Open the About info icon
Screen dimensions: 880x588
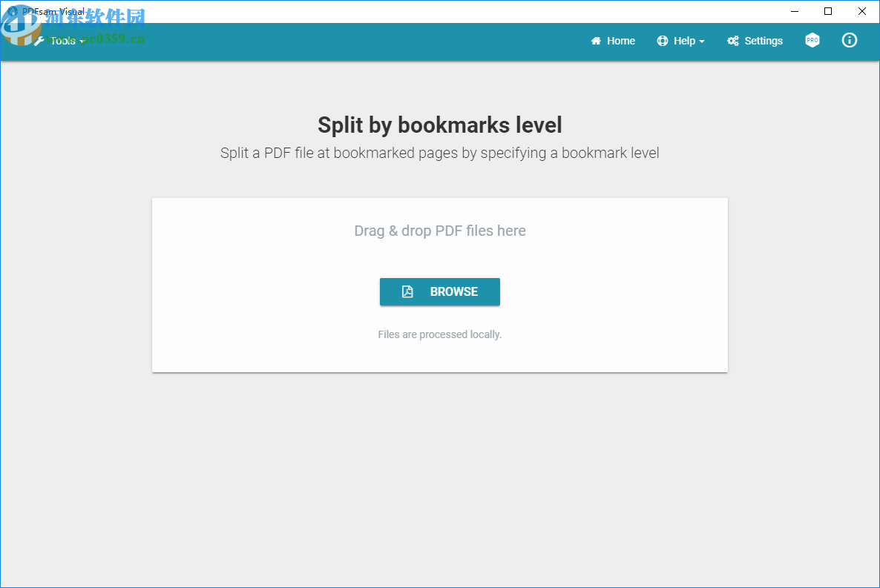[x=849, y=40]
